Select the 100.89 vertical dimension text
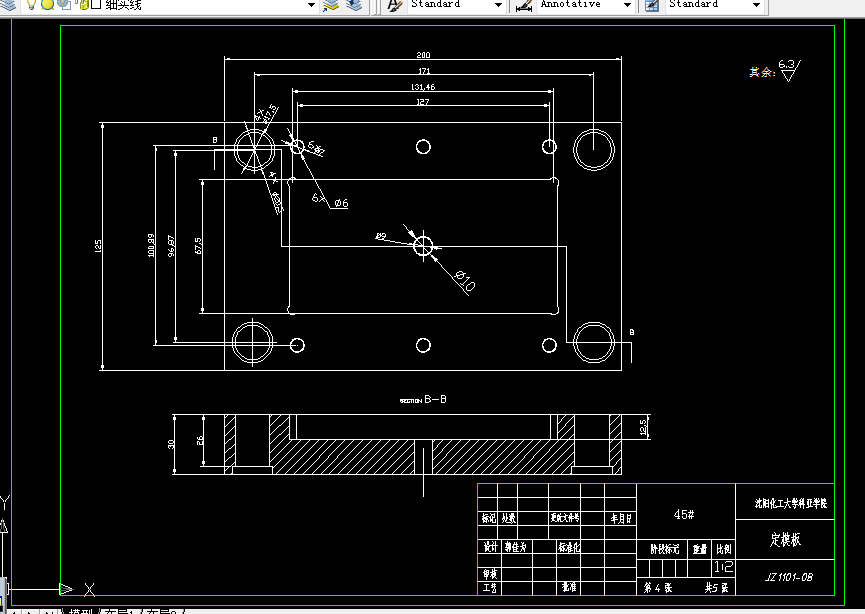Image resolution: width=865 pixels, height=614 pixels. click(151, 245)
